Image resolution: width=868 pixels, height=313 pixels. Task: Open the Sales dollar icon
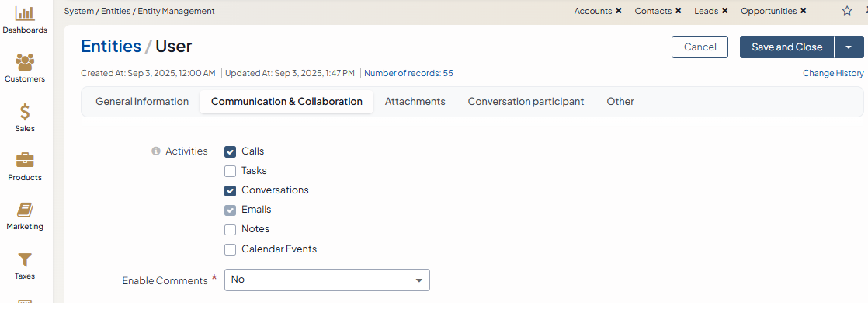[25, 111]
